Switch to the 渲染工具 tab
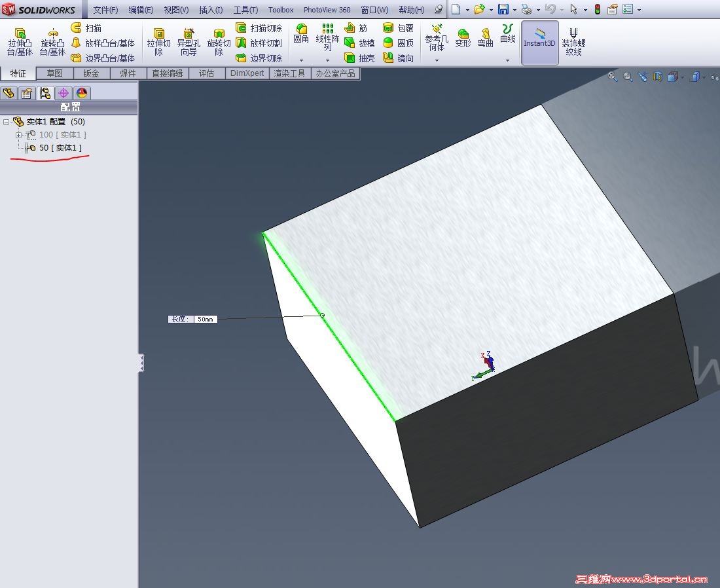Viewport: 720px width, 588px height. point(290,73)
